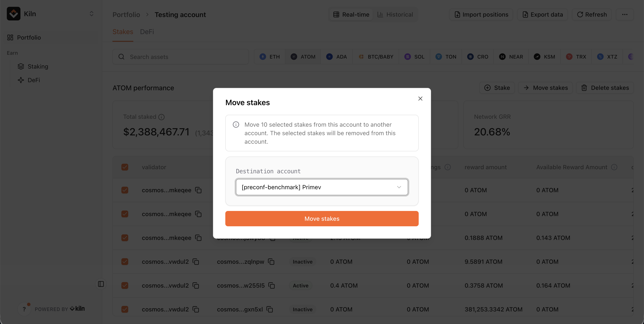Click the Export data button
Screen dimensions: 644x324
(542, 14)
